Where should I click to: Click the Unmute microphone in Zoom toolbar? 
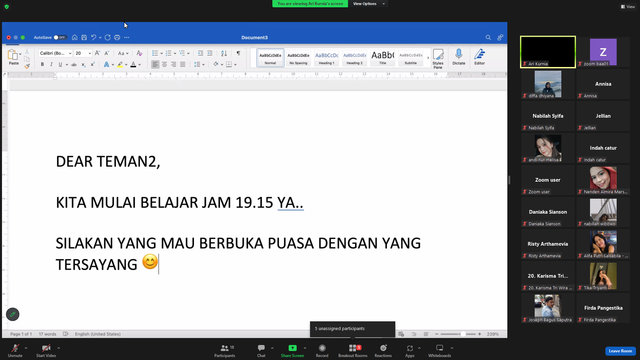tap(15, 350)
